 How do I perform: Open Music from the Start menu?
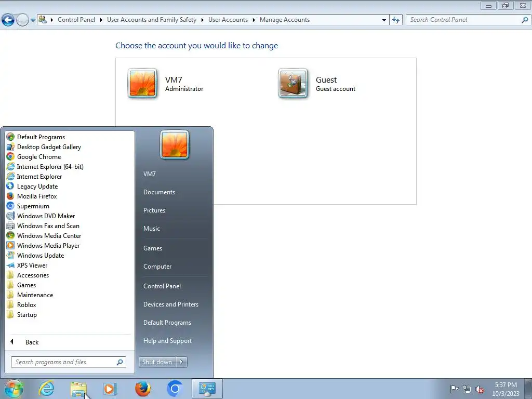152,229
